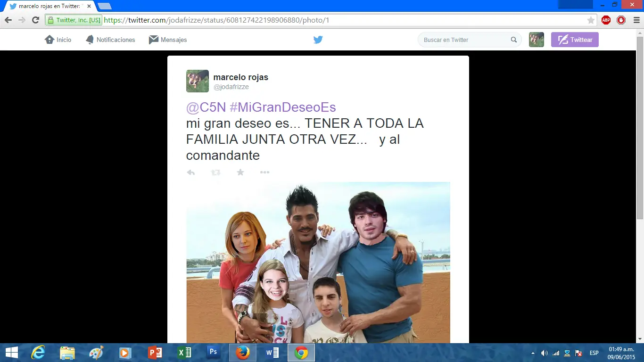This screenshot has width=644, height=362.
Task: Open the volume control in the system tray
Action: [545, 353]
